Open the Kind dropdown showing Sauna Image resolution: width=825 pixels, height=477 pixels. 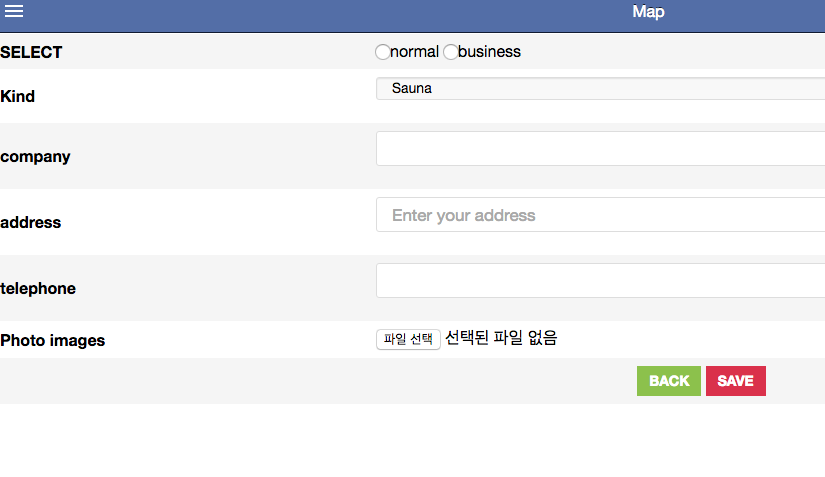click(600, 88)
